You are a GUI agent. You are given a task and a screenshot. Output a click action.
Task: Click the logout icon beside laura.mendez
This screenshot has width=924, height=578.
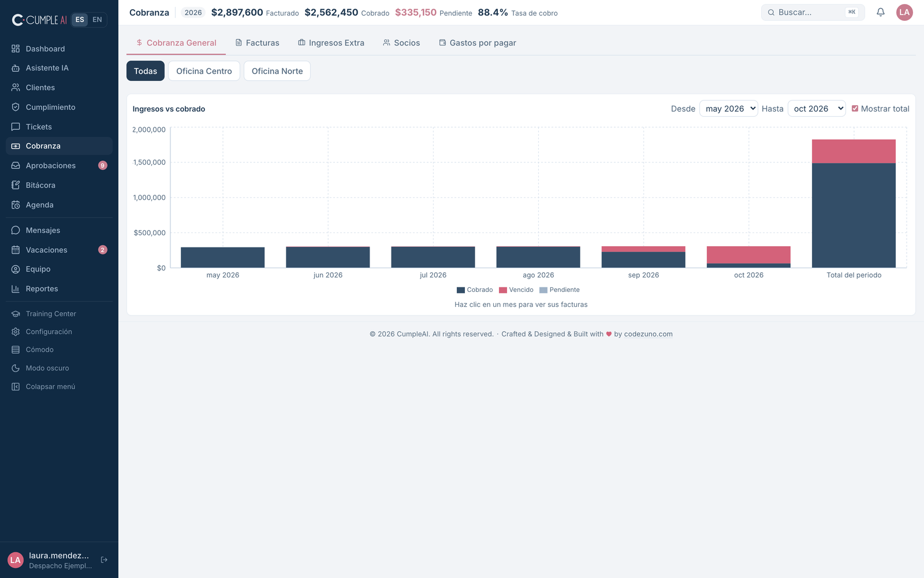104,560
